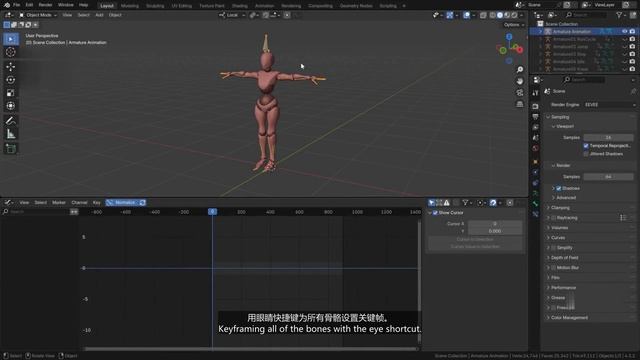
Task: Open graph editor Channel menu
Action: click(79, 202)
